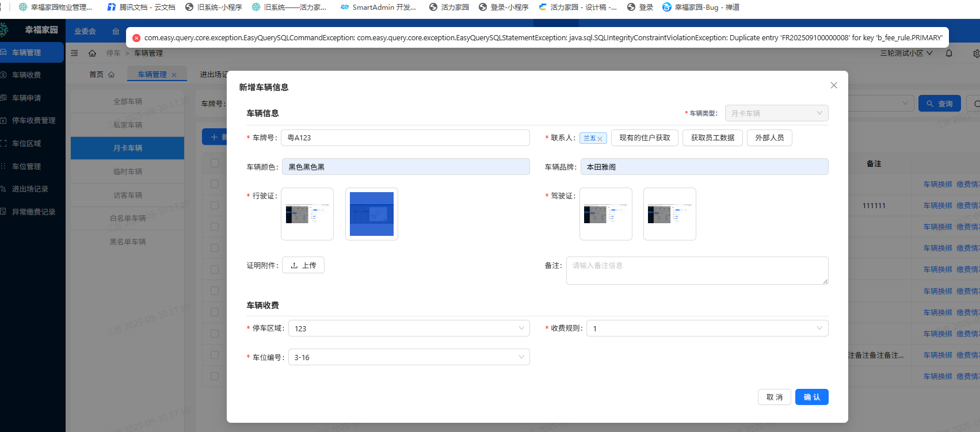Click the 车位区域 sidebar icon
The height and width of the screenshot is (432, 980).
pyautogui.click(x=3, y=143)
